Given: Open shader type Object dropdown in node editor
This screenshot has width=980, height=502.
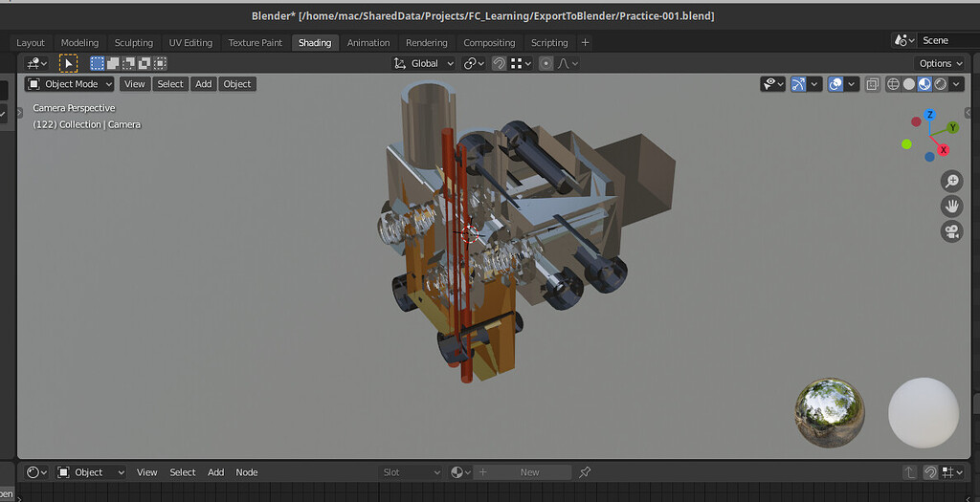Looking at the screenshot, I should pos(91,472).
